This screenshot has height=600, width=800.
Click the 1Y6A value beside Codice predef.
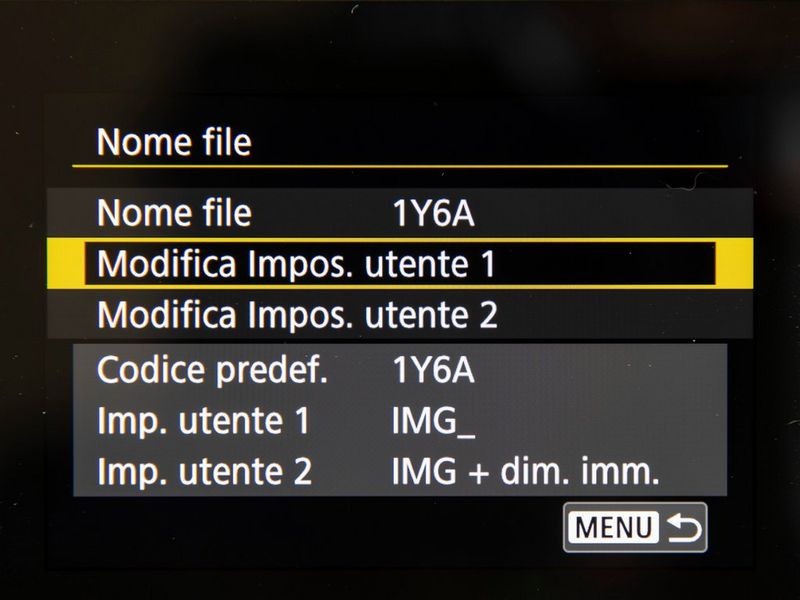tap(433, 370)
